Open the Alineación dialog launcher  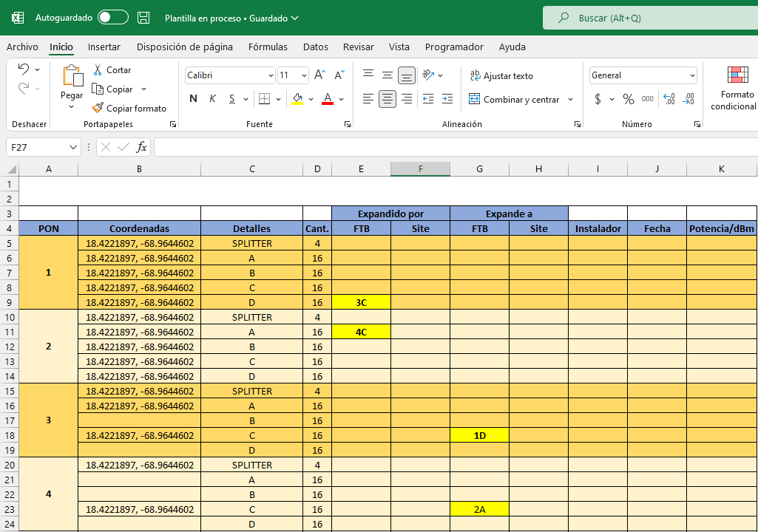[578, 124]
